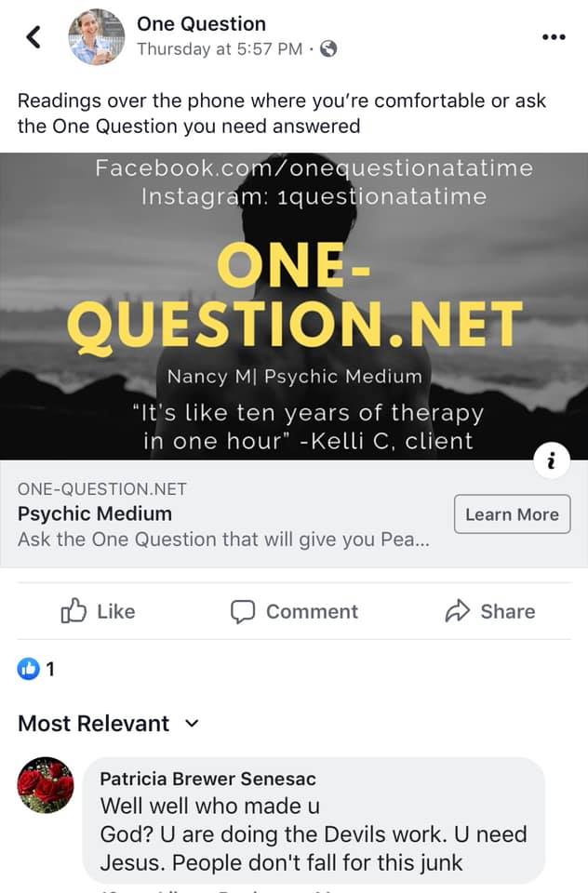Click the ad info 'i' icon
The height and width of the screenshot is (893, 588).
coord(552,460)
